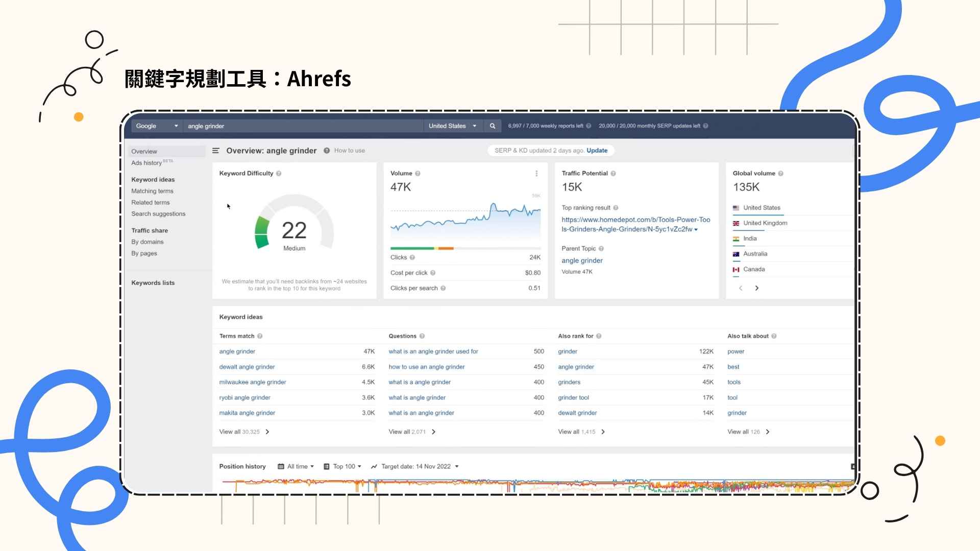
Task: Open the grinder tool keyword
Action: click(x=573, y=397)
